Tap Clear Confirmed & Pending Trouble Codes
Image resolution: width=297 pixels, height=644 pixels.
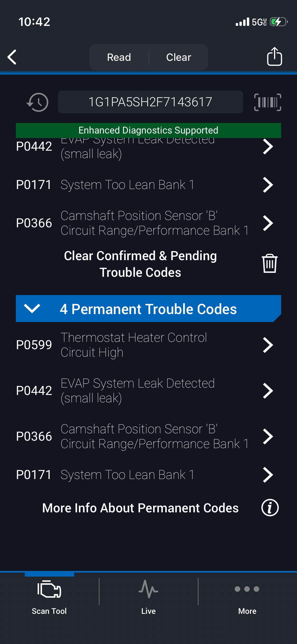point(140,264)
